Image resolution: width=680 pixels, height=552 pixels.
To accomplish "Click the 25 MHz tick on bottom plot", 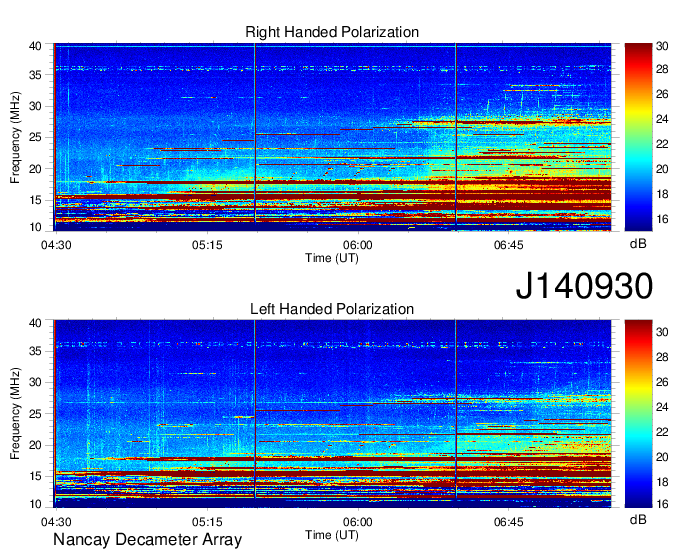I will coord(35,414).
